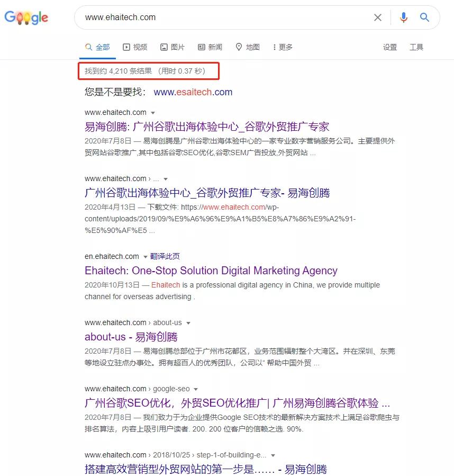454x476 pixels.
Task: Click 翻译此页 link
Action: [165, 256]
